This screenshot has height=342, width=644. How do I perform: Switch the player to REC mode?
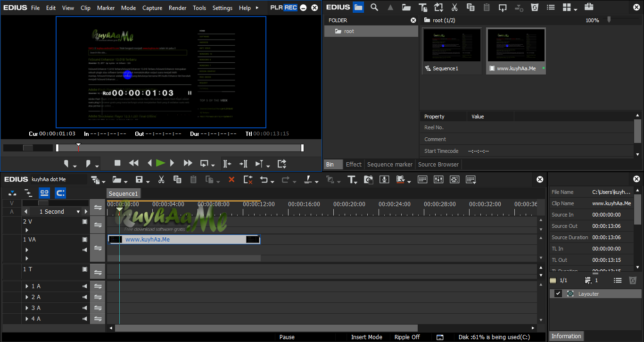tap(291, 8)
